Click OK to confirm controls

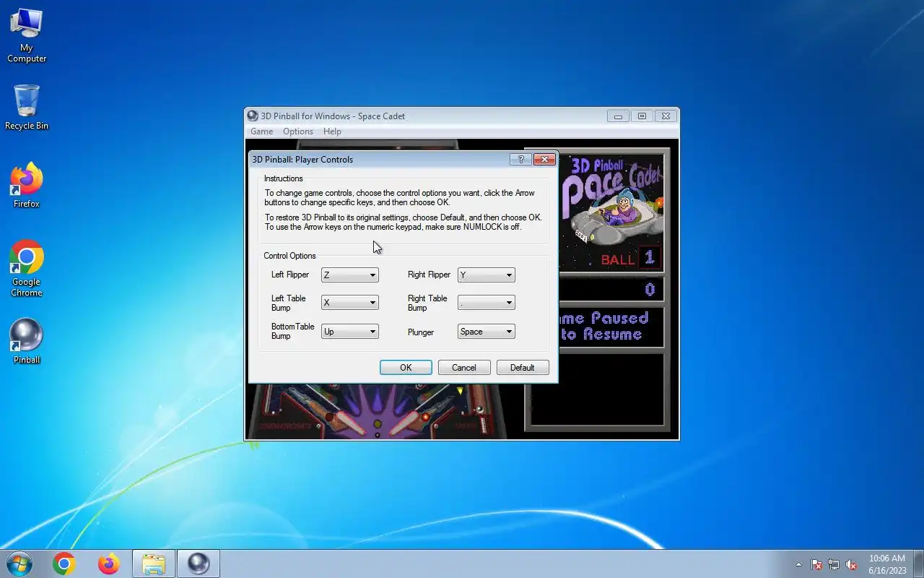coord(406,368)
